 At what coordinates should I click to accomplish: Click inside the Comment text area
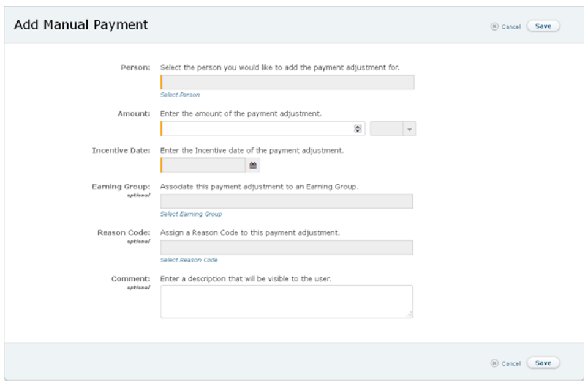point(285,301)
